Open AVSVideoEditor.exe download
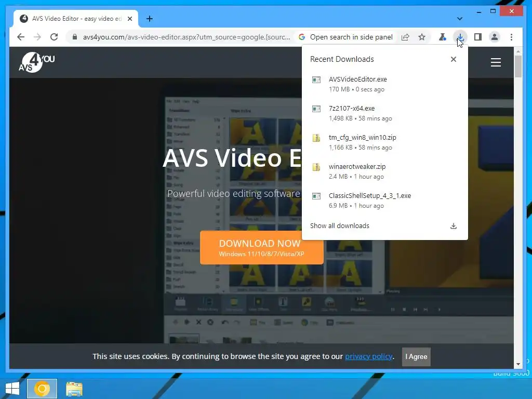The image size is (532, 399). 384,84
